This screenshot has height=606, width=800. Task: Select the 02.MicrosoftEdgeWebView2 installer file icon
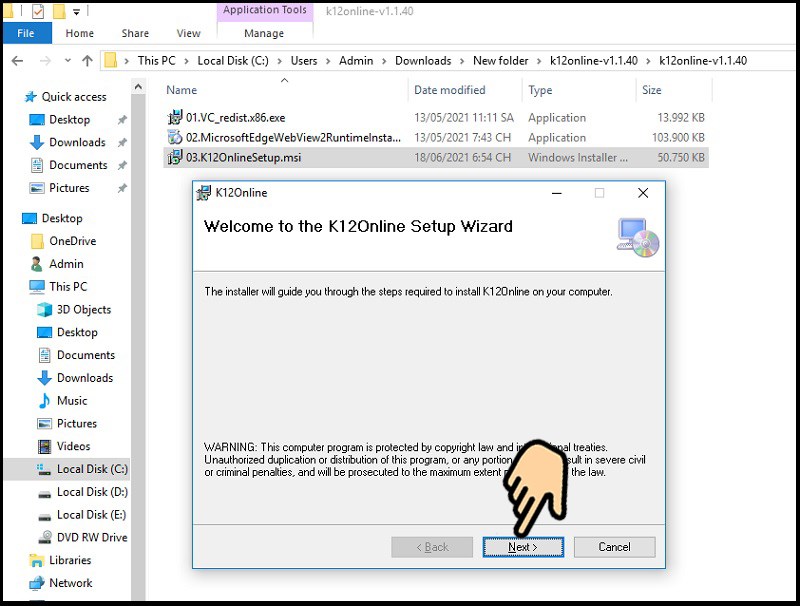click(x=174, y=137)
